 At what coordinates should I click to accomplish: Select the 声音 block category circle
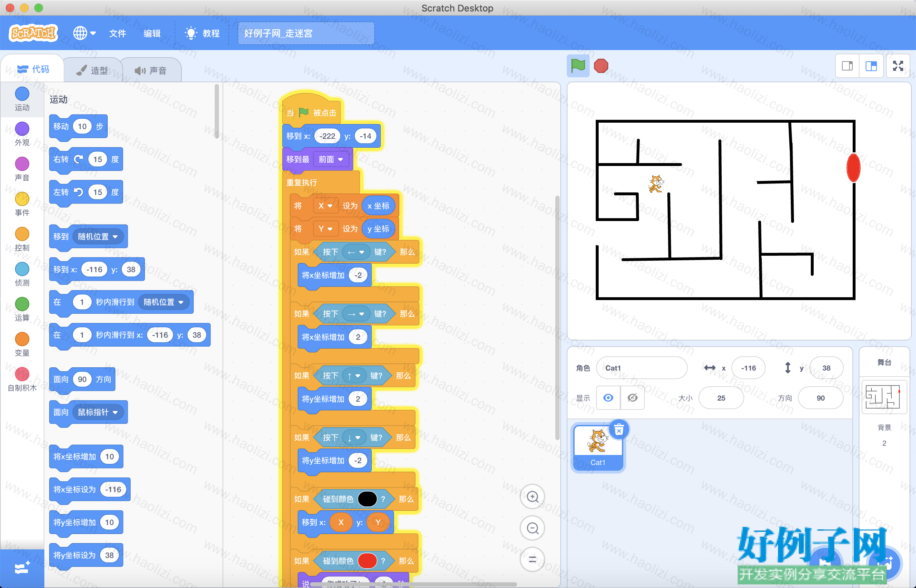[22, 164]
